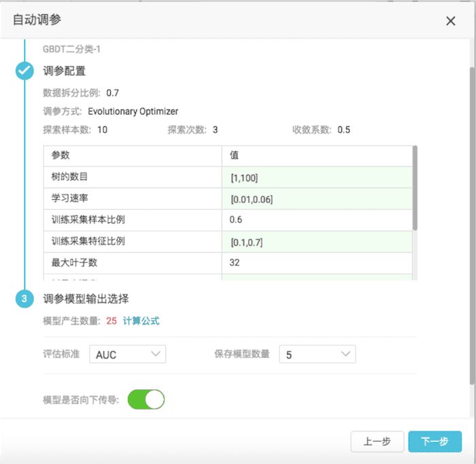Select the 训练采集样本比例 value 0.6
The width and height of the screenshot is (476, 464).
click(235, 219)
